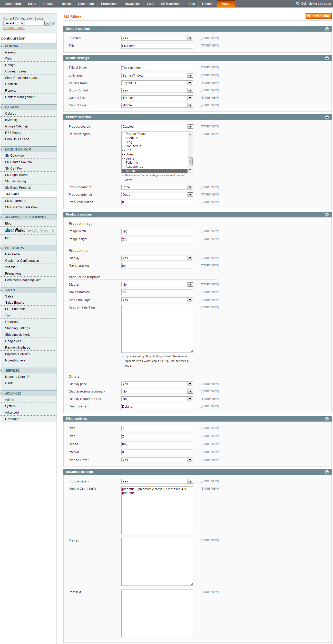The width and height of the screenshot is (333, 644).
Task: Open the Customers top menu
Action: click(x=86, y=4)
